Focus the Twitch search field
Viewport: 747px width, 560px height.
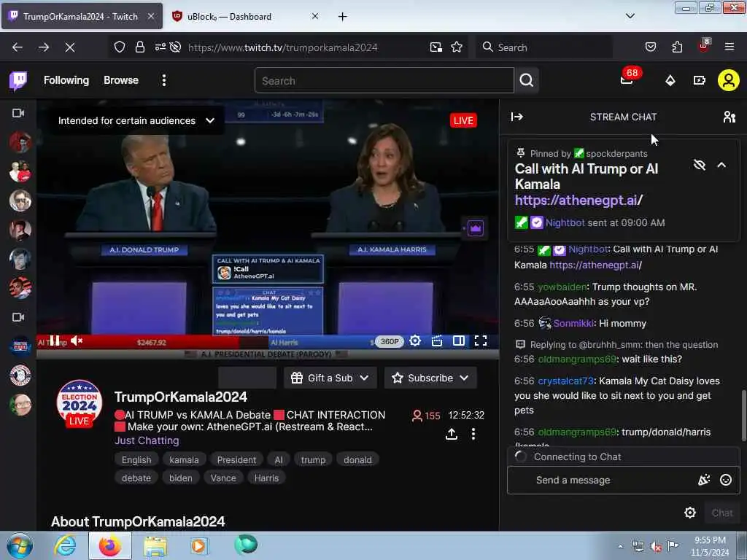(384, 80)
